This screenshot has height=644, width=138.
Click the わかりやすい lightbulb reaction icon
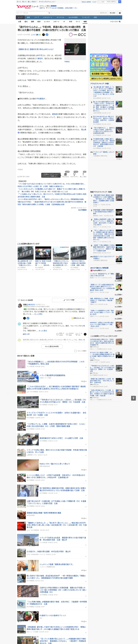pyautogui.click(x=74, y=174)
